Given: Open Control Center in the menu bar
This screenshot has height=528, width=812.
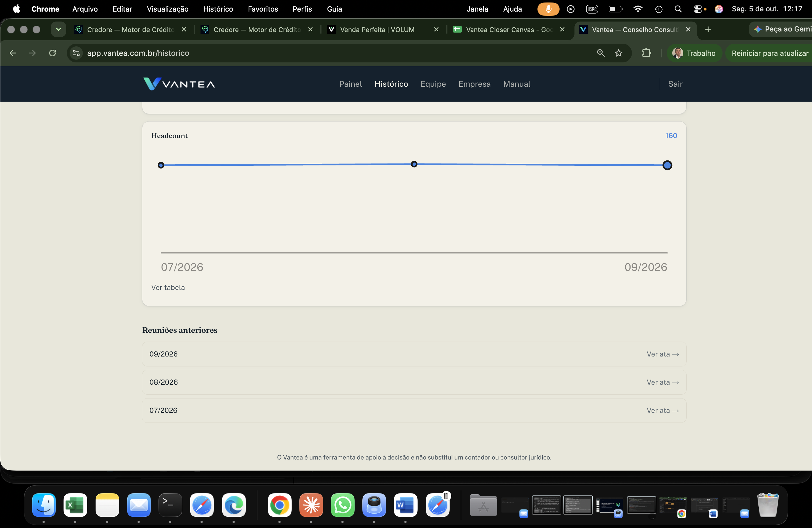Looking at the screenshot, I should click(698, 9).
